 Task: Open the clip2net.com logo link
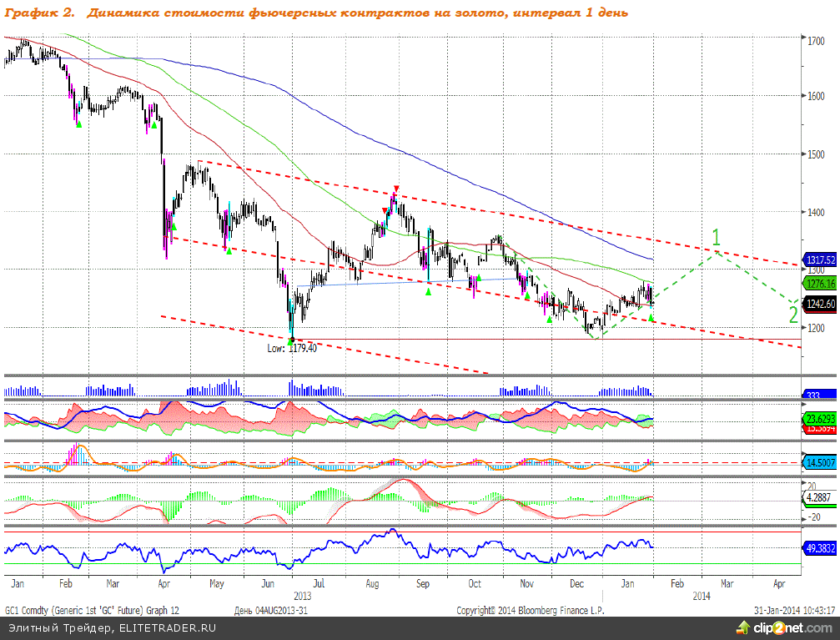tap(793, 627)
